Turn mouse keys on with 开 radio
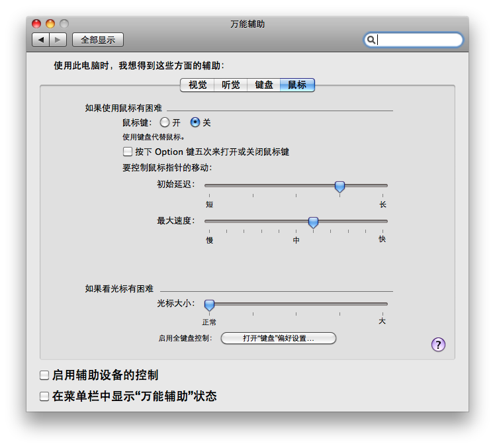 (x=165, y=122)
